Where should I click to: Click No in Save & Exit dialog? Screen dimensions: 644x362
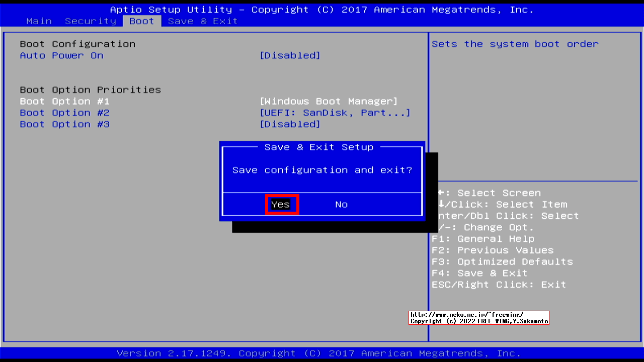coord(341,204)
